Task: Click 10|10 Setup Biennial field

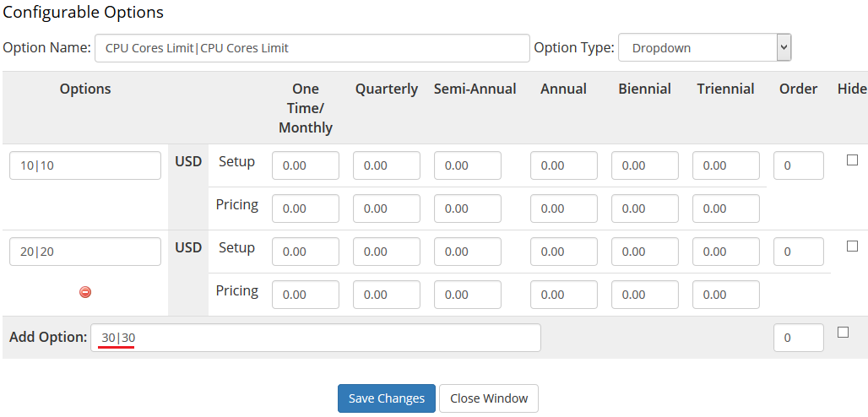Action: pyautogui.click(x=645, y=165)
